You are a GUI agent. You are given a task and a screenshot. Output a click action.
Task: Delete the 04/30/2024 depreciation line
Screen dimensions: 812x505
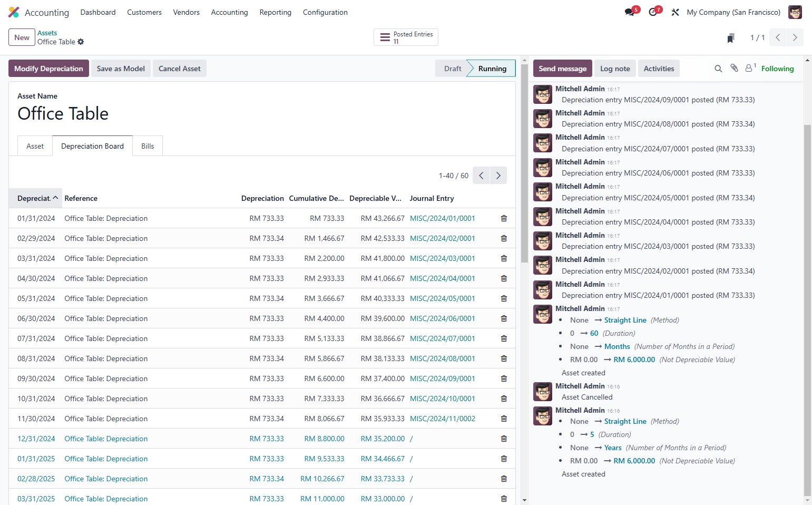[x=504, y=278]
